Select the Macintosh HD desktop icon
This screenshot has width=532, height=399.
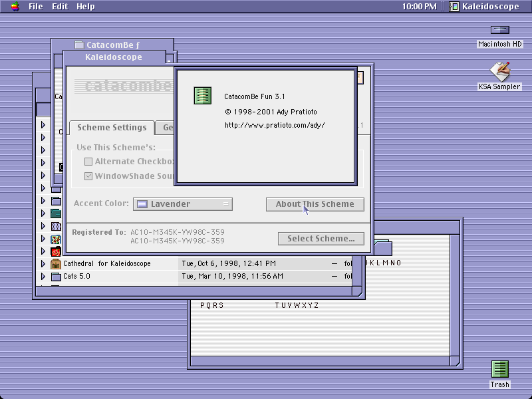click(x=500, y=30)
